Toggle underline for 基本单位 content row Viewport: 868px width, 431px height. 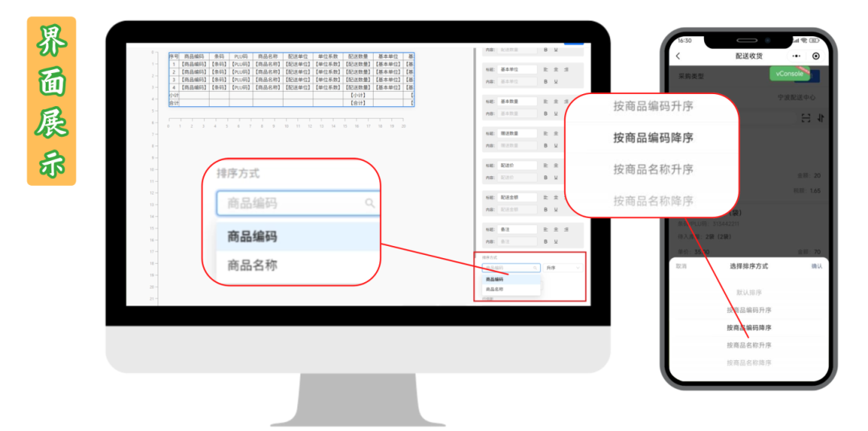[556, 81]
